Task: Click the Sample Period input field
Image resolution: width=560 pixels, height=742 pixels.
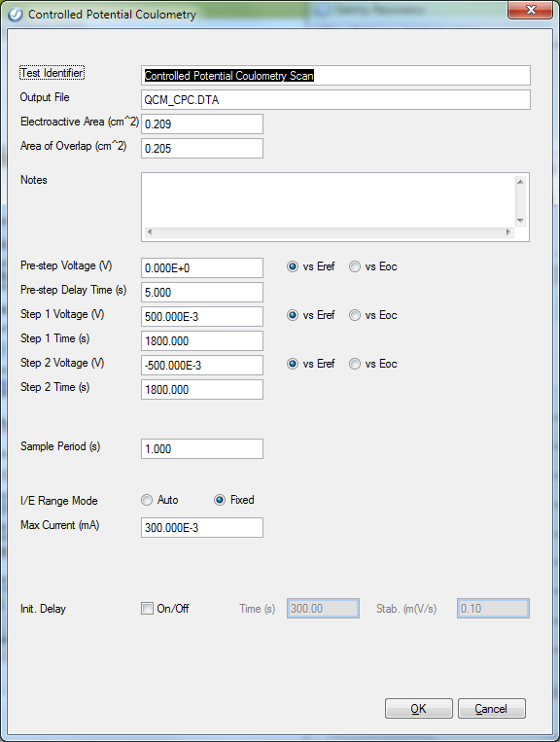Action: click(202, 448)
